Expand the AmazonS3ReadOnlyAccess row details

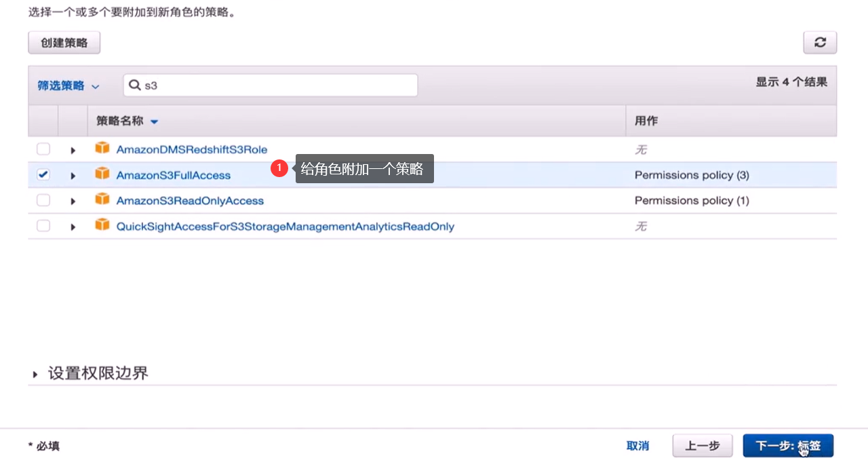point(73,202)
